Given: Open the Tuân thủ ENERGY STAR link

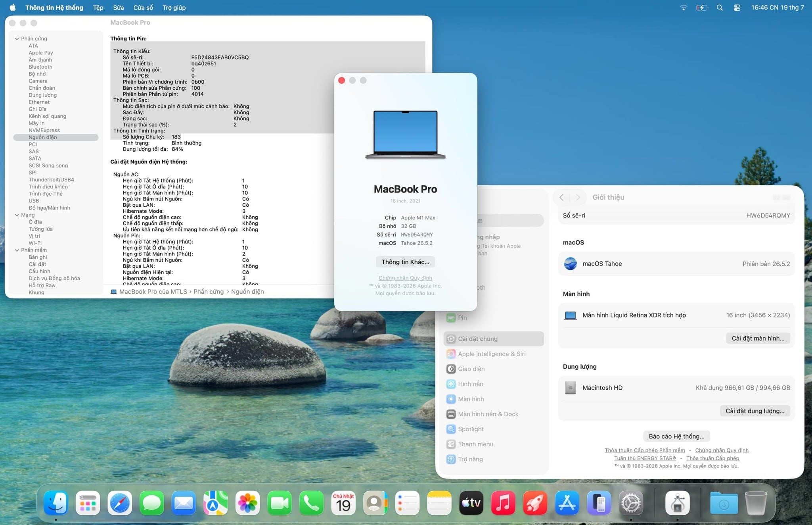Looking at the screenshot, I should pos(645,458).
